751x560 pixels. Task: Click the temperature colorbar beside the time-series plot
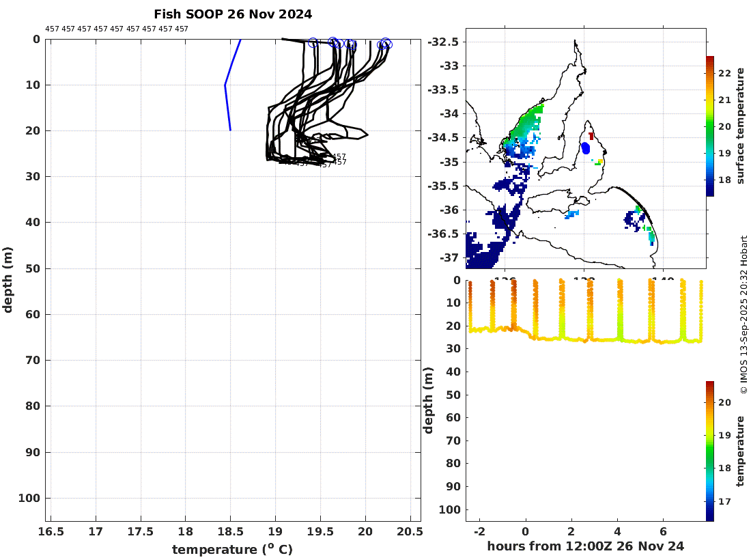tap(710, 451)
